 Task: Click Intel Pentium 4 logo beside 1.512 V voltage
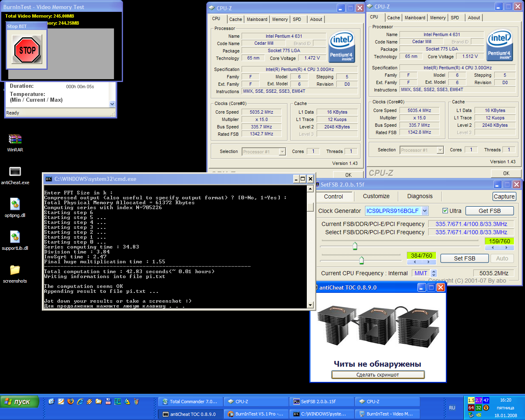coord(500,46)
